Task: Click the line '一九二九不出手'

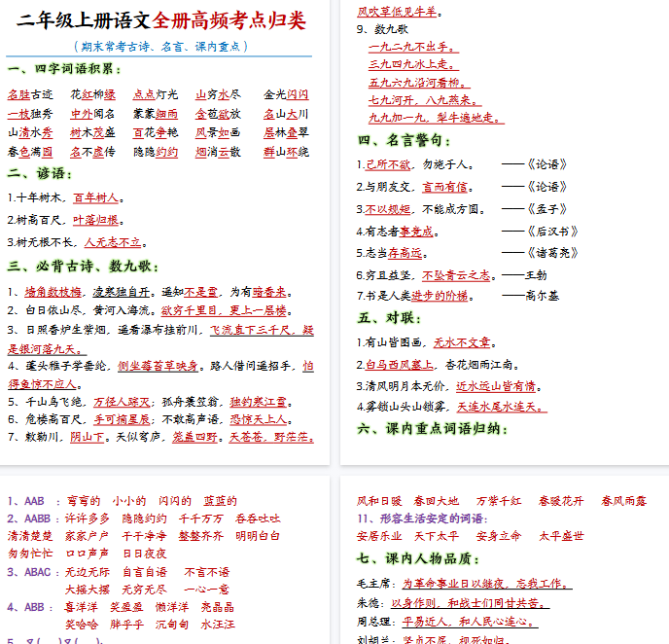Action: (413, 47)
